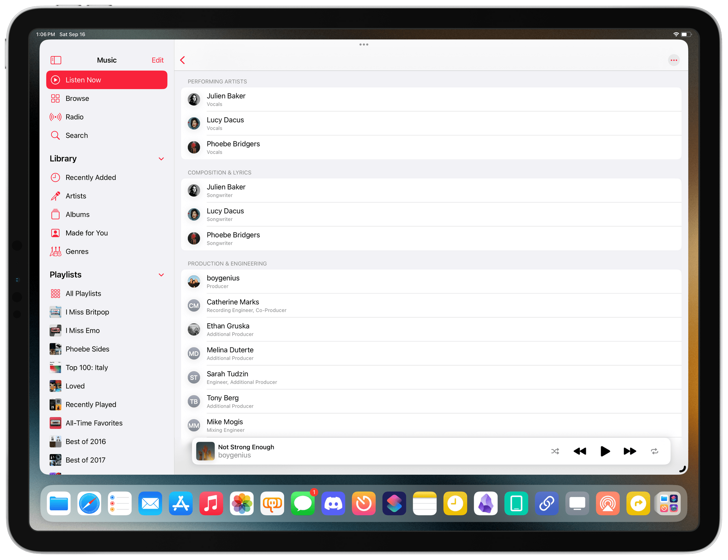Open Discord from the dock
Viewport: 728px width, 560px height.
coord(333,504)
